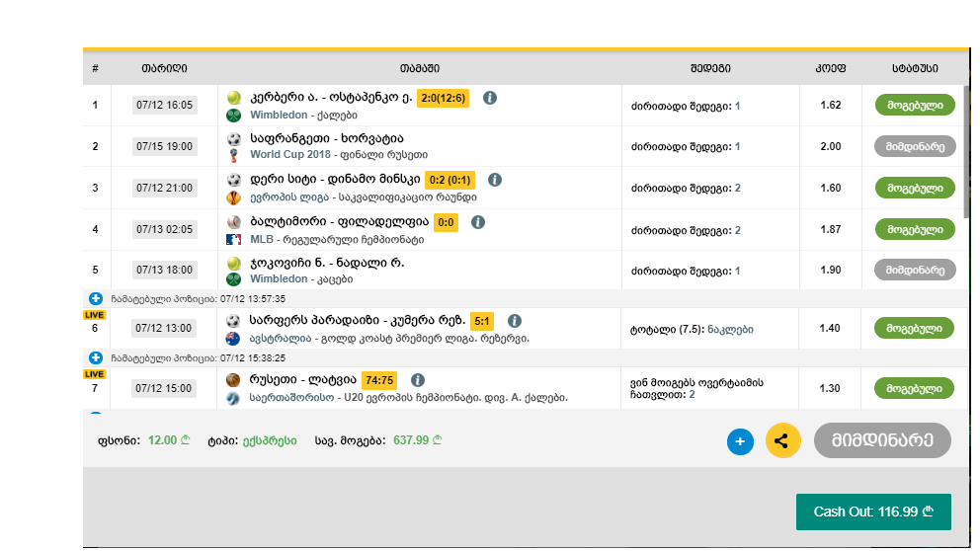The width and height of the screenshot is (980, 551).
Task: Click soccer ball icon in სარფერს პარადაიზი row
Action: (233, 321)
